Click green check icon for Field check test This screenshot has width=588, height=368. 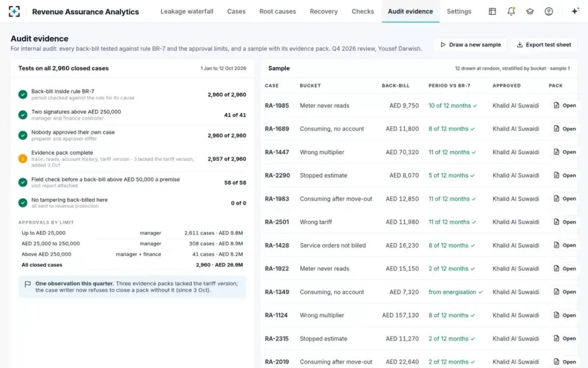pos(23,183)
